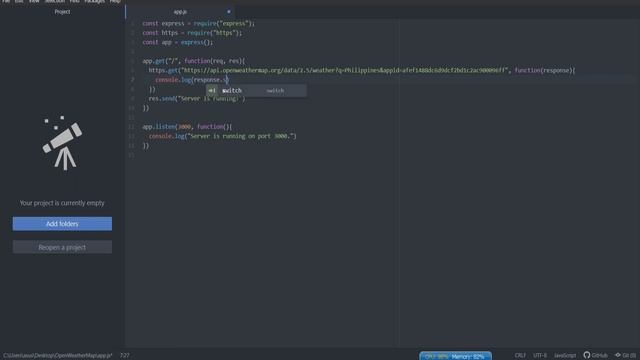Open the Help menu
640x360 pixels.
pyautogui.click(x=115, y=2)
